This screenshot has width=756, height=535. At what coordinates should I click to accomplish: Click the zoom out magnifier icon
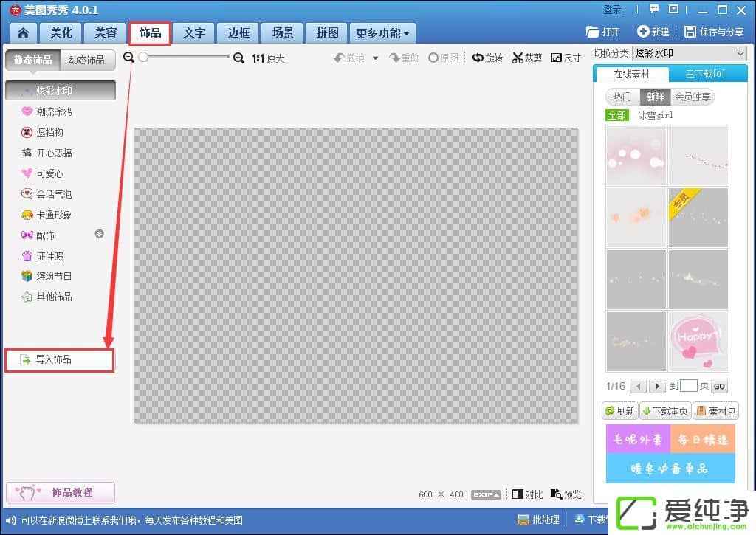(x=128, y=58)
